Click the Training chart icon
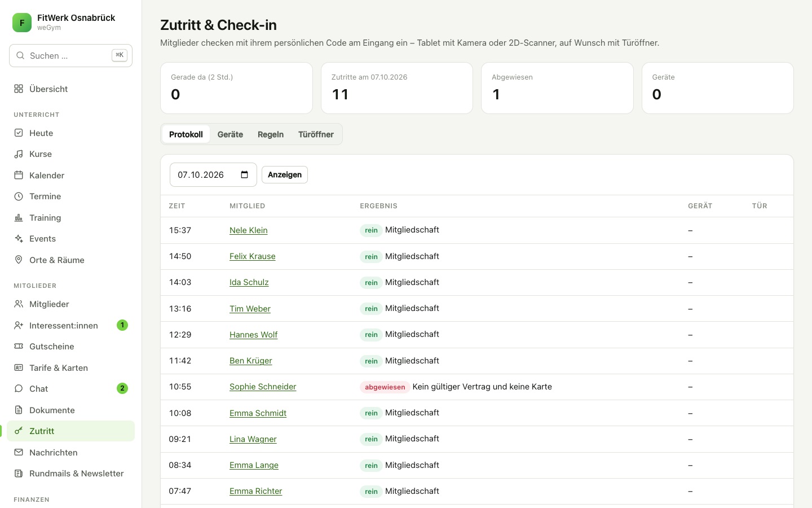Screen dimensions: 812x508 (x=19, y=217)
